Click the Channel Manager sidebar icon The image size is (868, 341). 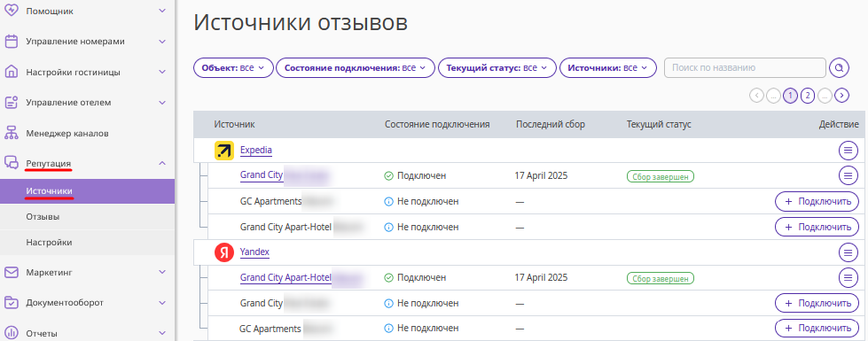point(12,133)
